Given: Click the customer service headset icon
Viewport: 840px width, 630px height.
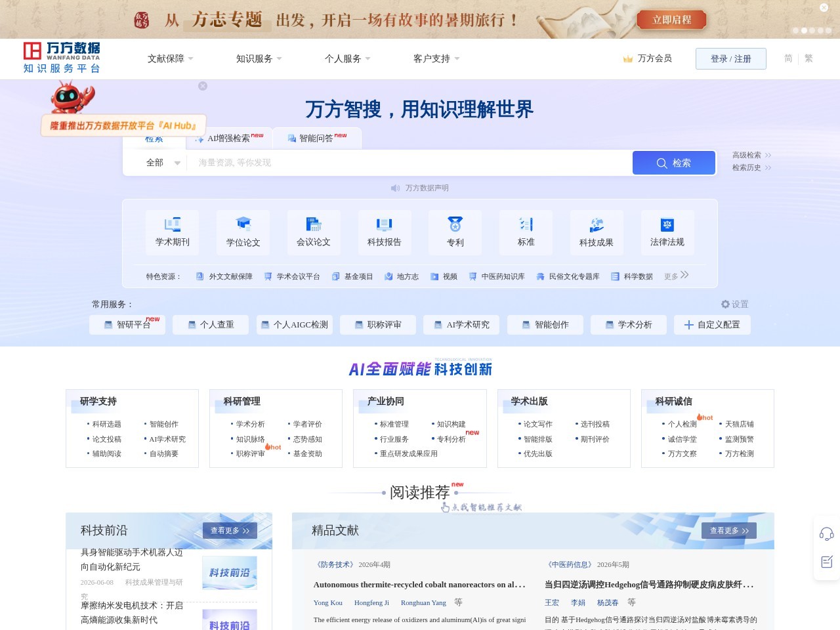Looking at the screenshot, I should pyautogui.click(x=827, y=534).
